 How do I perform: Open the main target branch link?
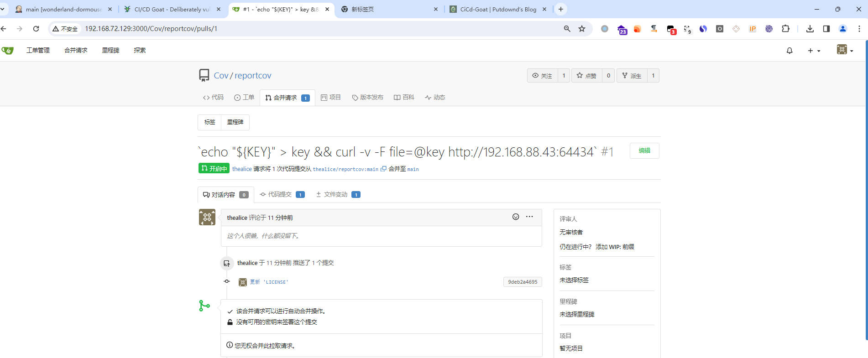point(413,169)
